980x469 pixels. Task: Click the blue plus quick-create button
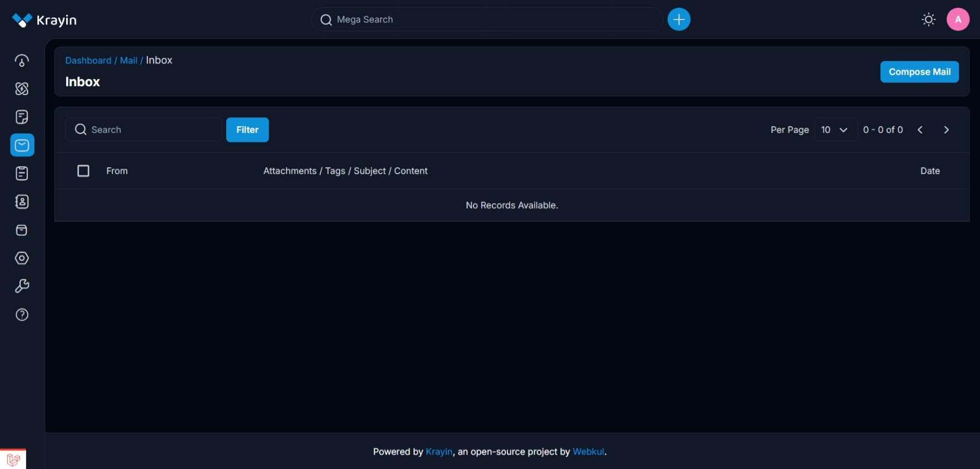[x=679, y=19]
